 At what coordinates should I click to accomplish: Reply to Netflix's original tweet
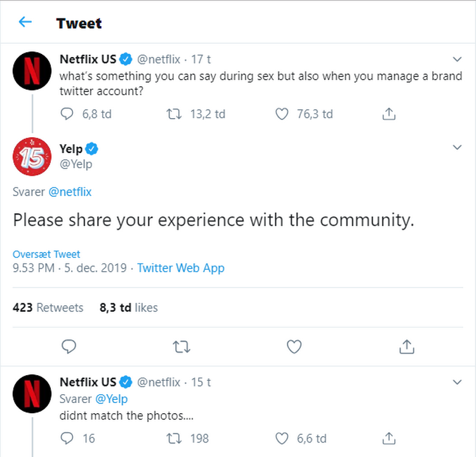pos(69,114)
